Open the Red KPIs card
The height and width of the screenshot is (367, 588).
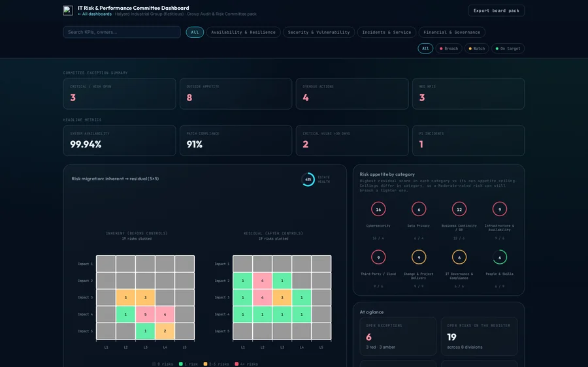point(468,94)
